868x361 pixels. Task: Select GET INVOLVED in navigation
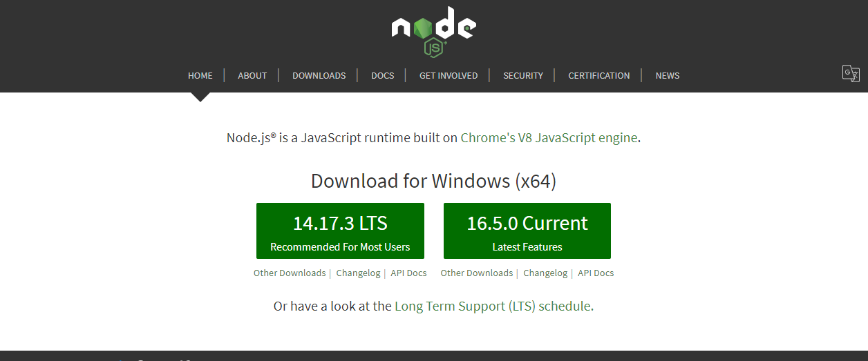click(x=449, y=75)
